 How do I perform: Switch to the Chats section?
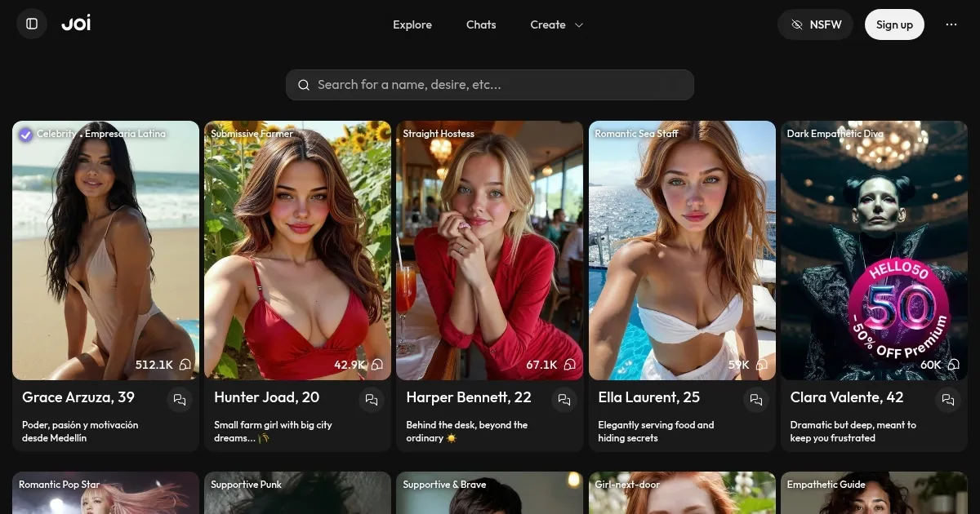pos(481,24)
